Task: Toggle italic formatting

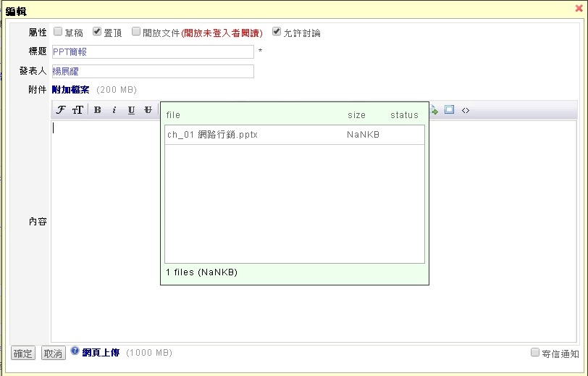Action: pos(114,110)
